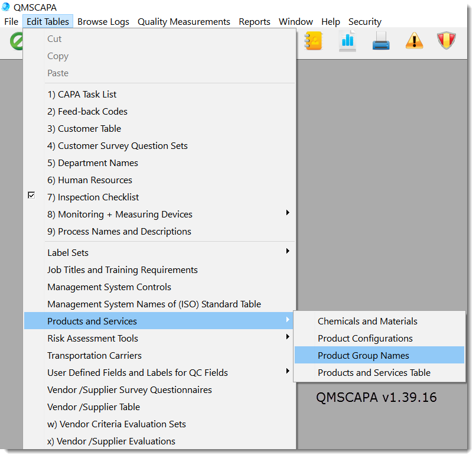Click the orange notebook toolbar icon
The width and height of the screenshot is (476, 458).
coord(313,41)
